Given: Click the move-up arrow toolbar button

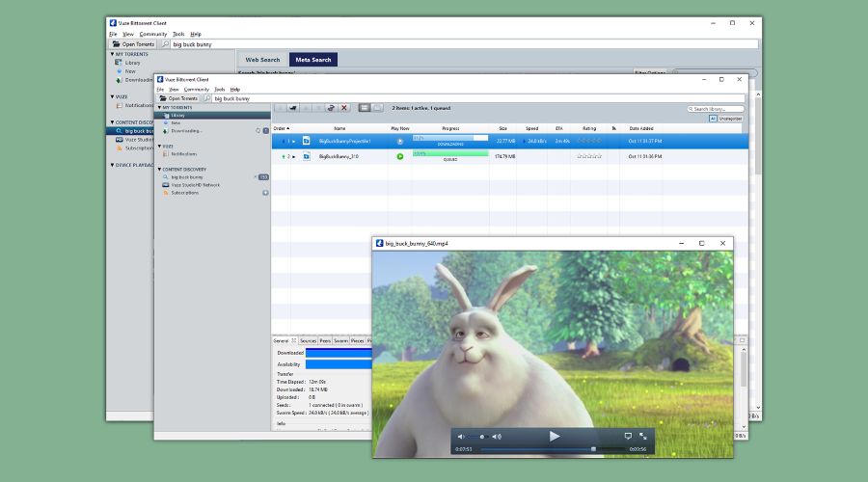Looking at the screenshot, I should 306,108.
